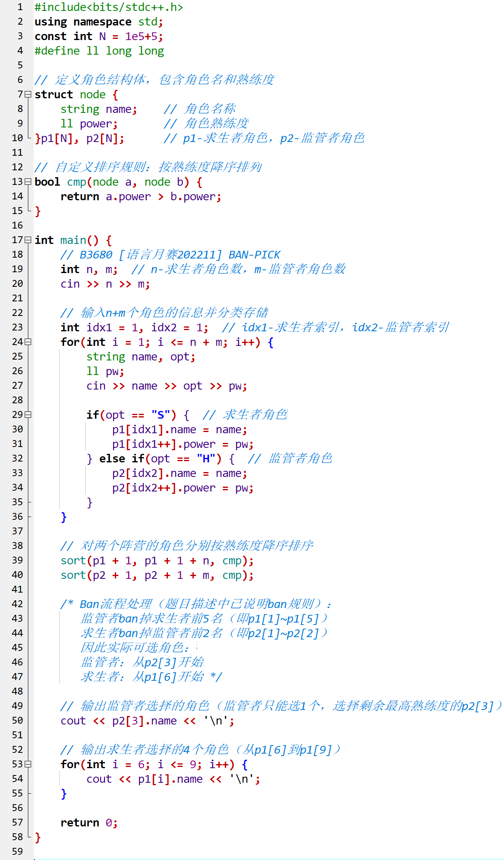Click 'sort(p1 + 1, p1 + 1 + n, cmp);'
The height and width of the screenshot is (860, 504).
(x=157, y=561)
